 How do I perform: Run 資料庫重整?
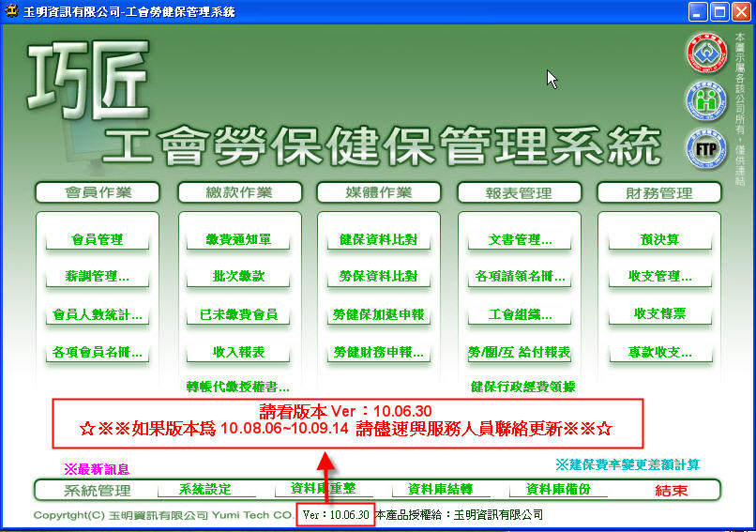pyautogui.click(x=323, y=489)
